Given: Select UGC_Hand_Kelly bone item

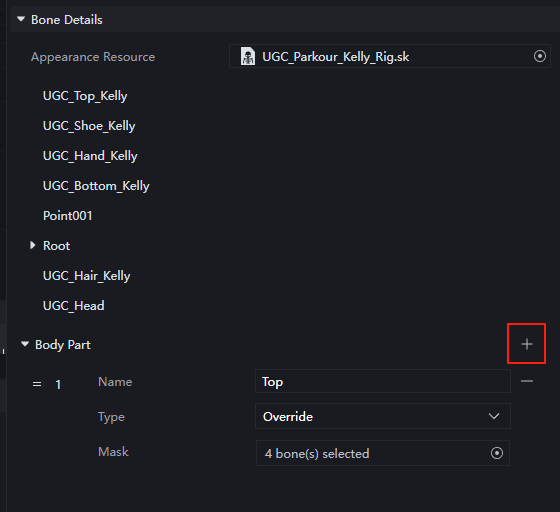Looking at the screenshot, I should (90, 156).
